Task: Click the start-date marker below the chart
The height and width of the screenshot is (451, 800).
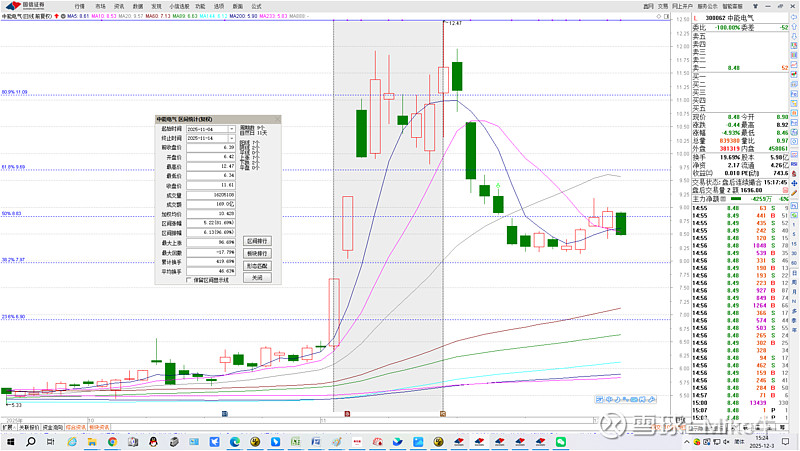Action: (x=346, y=412)
